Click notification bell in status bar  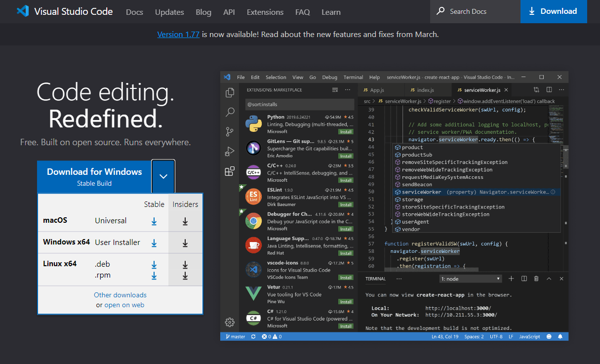click(560, 336)
